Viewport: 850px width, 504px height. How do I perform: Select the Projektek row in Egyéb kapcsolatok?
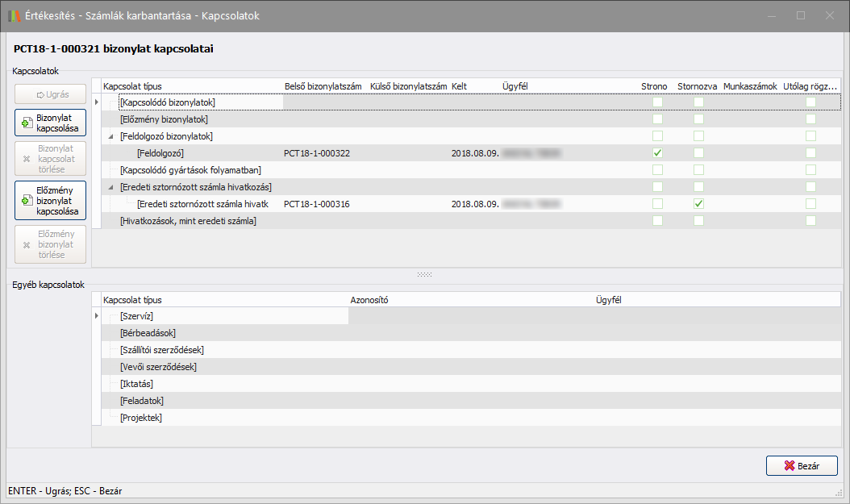click(x=141, y=418)
